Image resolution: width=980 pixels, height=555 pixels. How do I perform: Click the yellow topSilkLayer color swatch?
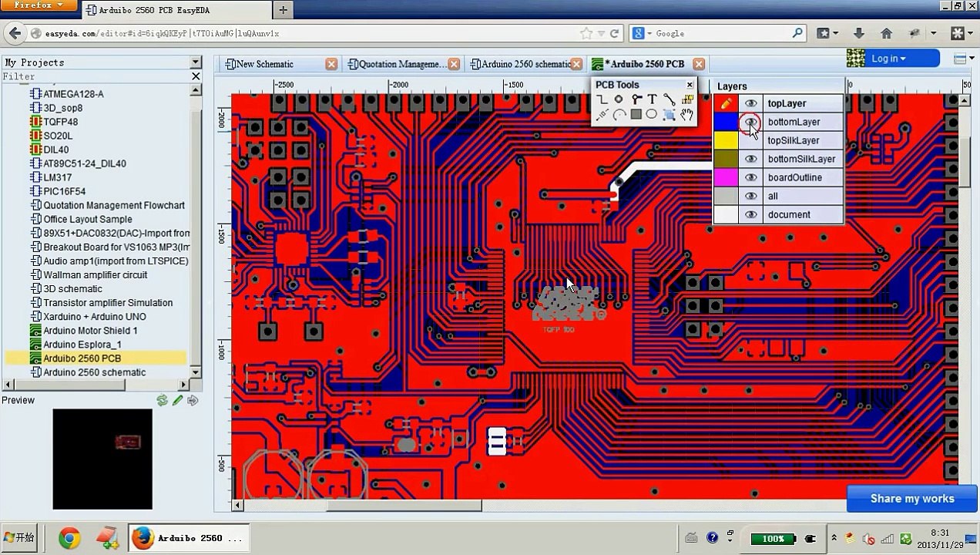click(x=726, y=140)
